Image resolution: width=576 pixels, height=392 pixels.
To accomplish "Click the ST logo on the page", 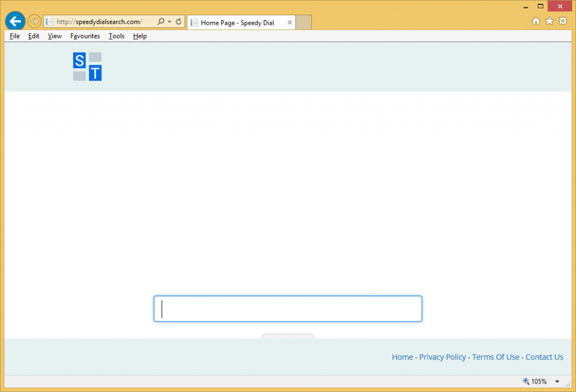I will 87,66.
